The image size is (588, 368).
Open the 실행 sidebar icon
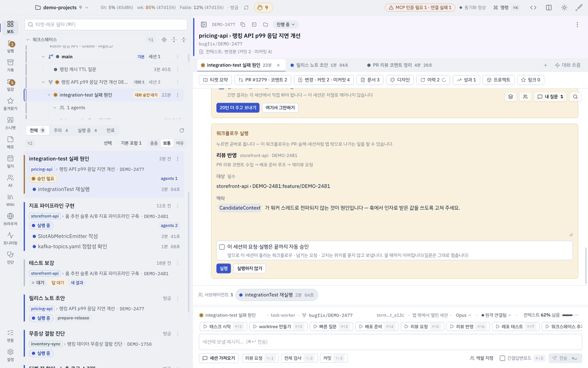tap(10, 46)
